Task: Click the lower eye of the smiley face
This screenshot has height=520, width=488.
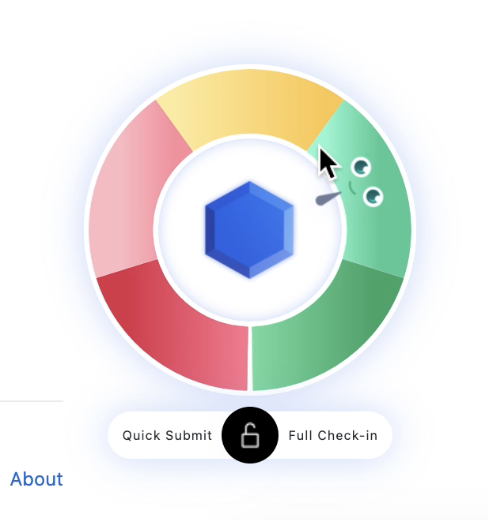Action: (x=373, y=196)
